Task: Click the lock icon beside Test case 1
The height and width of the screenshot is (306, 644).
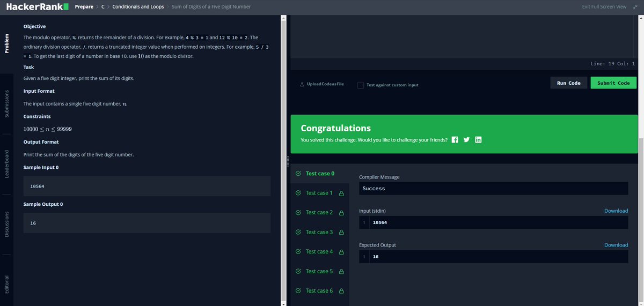Action: 341,193
